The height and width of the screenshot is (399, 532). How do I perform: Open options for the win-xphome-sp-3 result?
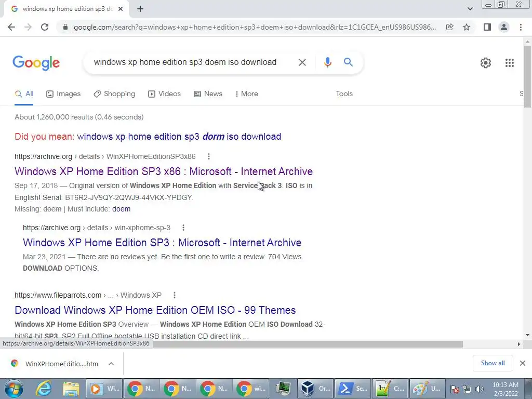tap(183, 228)
